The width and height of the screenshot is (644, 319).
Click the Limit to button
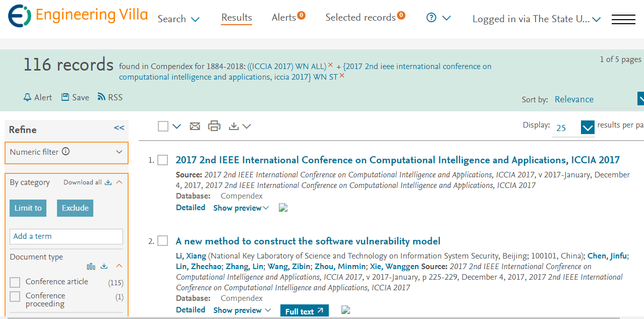[28, 208]
